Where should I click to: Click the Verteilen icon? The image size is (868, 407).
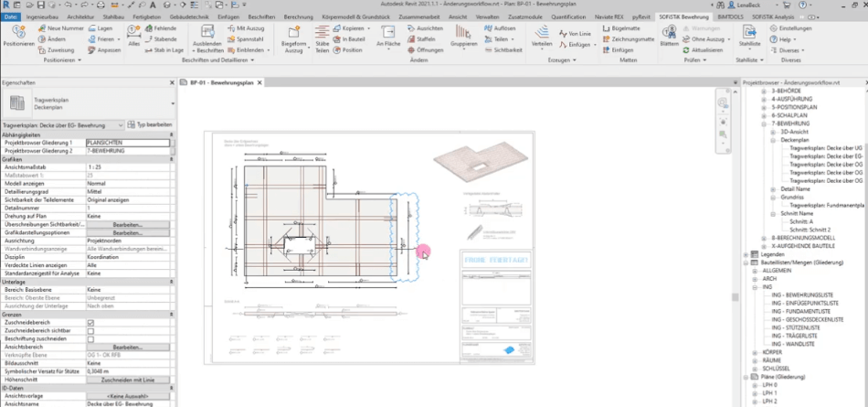pyautogui.click(x=542, y=33)
